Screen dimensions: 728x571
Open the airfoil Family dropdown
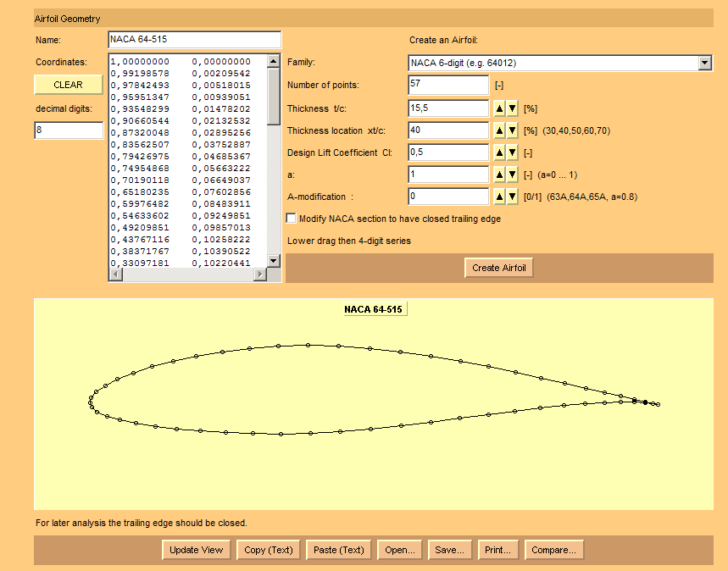tap(705, 63)
